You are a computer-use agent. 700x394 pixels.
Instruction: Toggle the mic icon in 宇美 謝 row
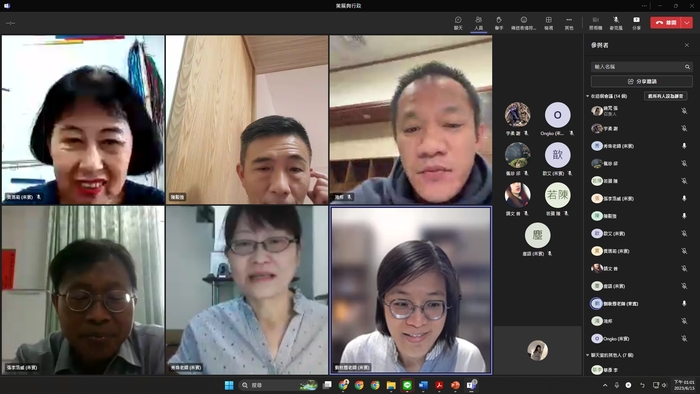click(684, 129)
